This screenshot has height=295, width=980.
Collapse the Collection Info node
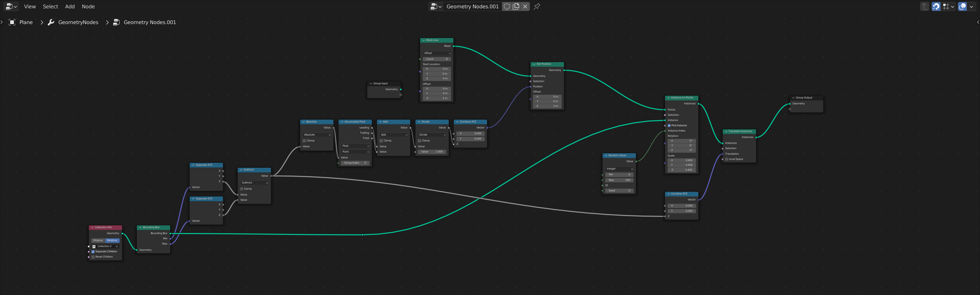[92, 227]
